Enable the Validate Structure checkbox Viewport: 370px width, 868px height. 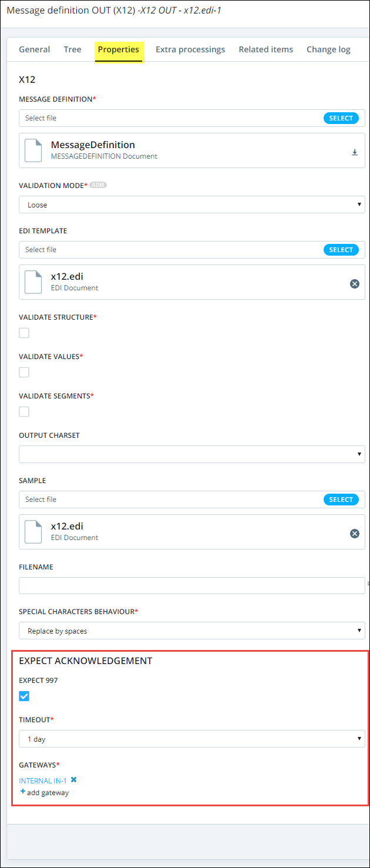coord(24,333)
